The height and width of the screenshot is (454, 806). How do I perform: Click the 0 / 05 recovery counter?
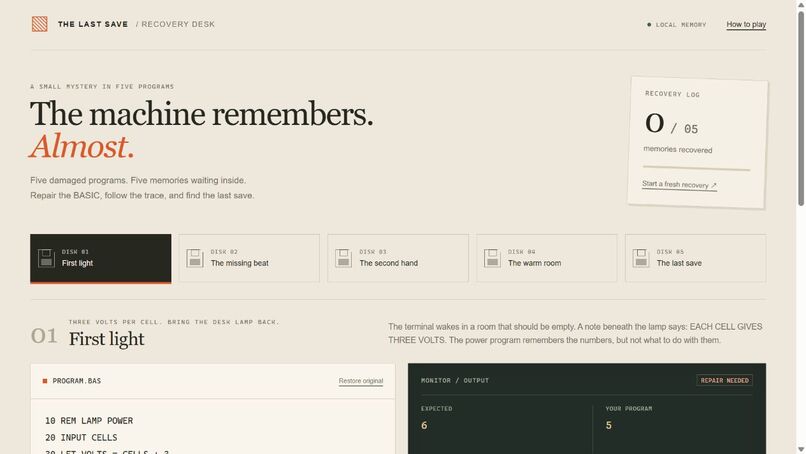(x=671, y=124)
